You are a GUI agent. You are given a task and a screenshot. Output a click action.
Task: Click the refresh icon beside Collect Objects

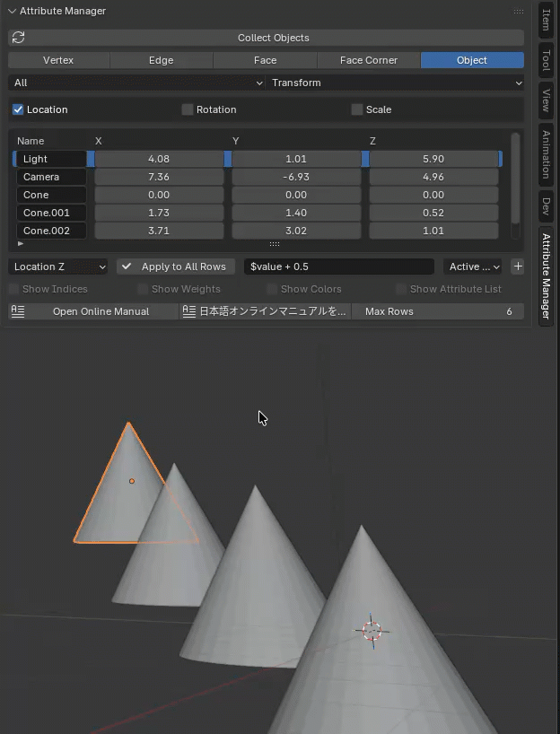click(18, 38)
